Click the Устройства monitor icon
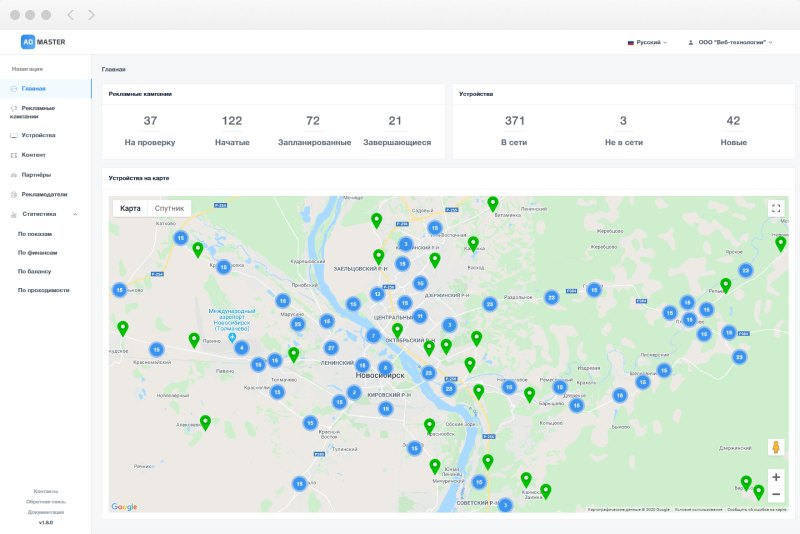800x534 pixels. click(x=14, y=136)
